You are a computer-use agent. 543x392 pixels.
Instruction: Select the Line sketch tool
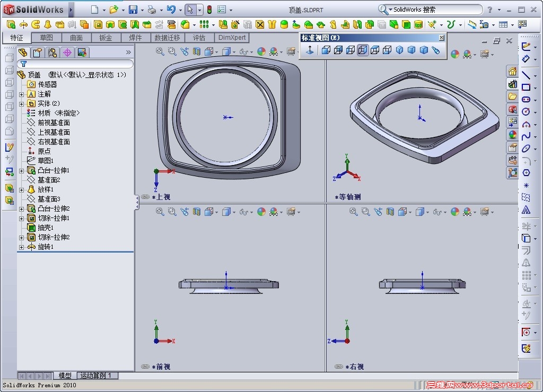(526, 75)
